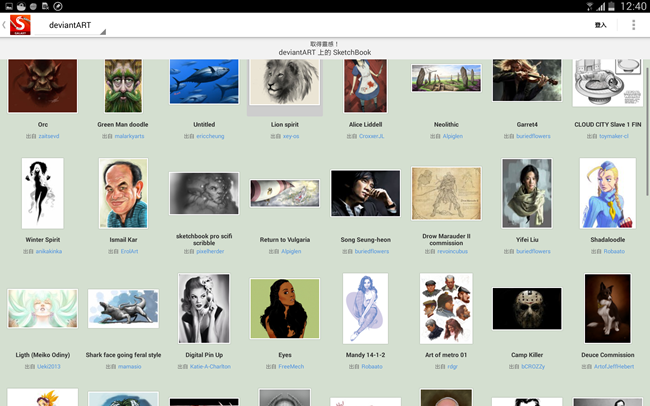
Task: Visit artist xey-os profile link
Action: click(291, 136)
